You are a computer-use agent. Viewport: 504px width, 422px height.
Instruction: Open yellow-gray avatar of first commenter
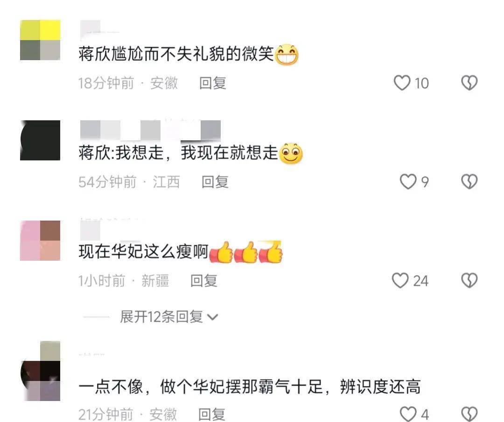(x=40, y=40)
